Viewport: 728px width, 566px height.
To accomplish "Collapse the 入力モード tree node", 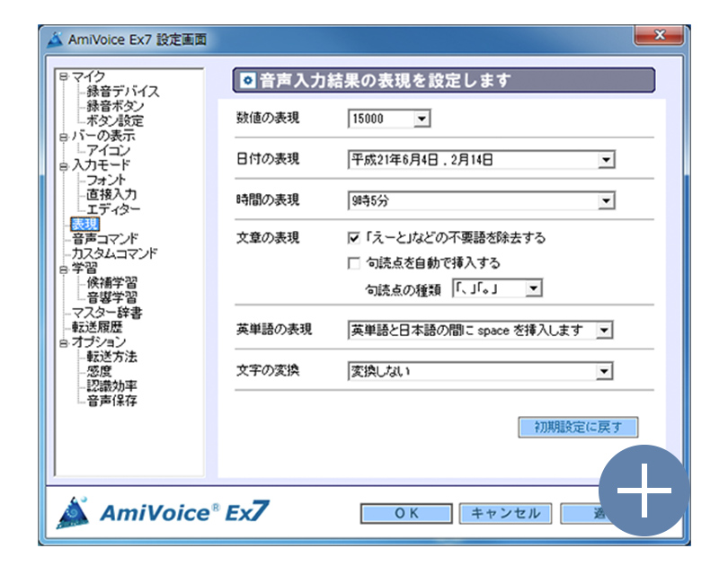I will tap(64, 166).
